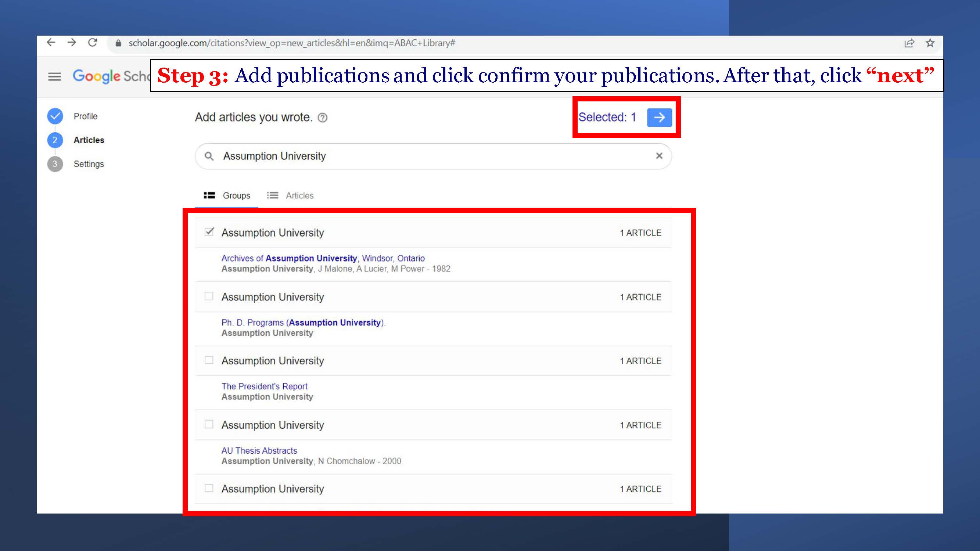
Task: Reload the Google Scholar page
Action: click(x=93, y=43)
